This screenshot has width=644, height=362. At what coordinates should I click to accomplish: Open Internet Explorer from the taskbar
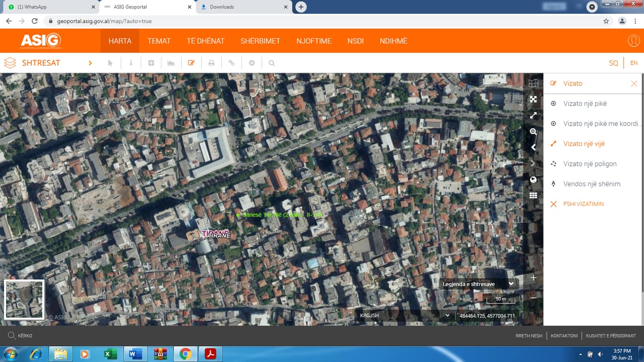point(35,354)
